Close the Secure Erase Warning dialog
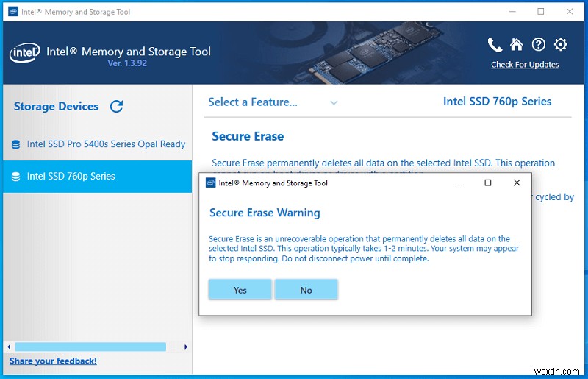This screenshot has height=379, width=588. point(517,183)
